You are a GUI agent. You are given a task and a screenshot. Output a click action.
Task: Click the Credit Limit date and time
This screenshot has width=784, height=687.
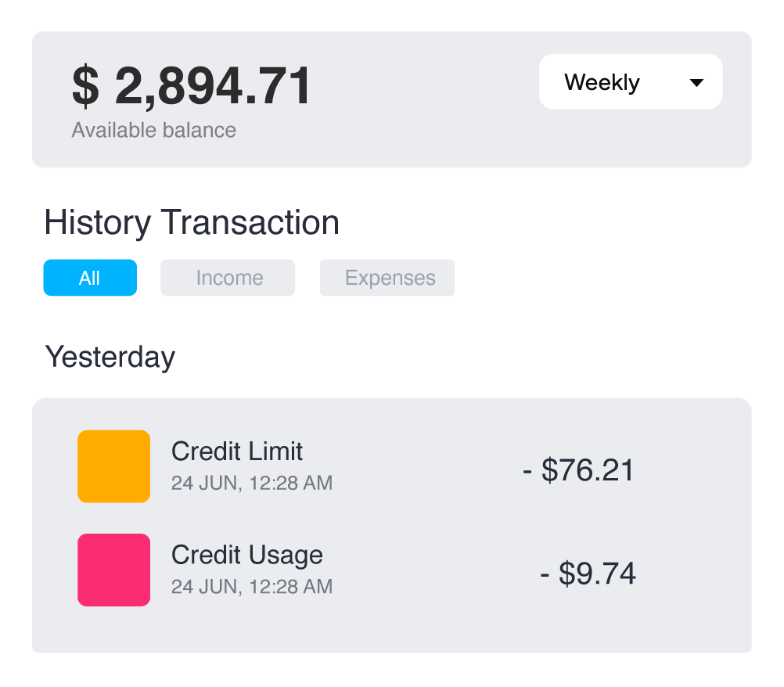pyautogui.click(x=251, y=483)
